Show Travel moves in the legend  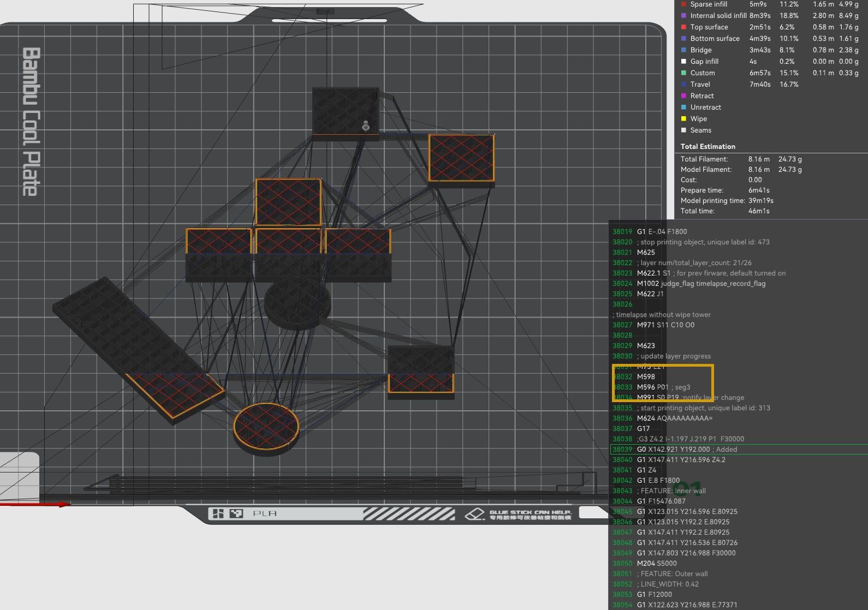pos(683,85)
